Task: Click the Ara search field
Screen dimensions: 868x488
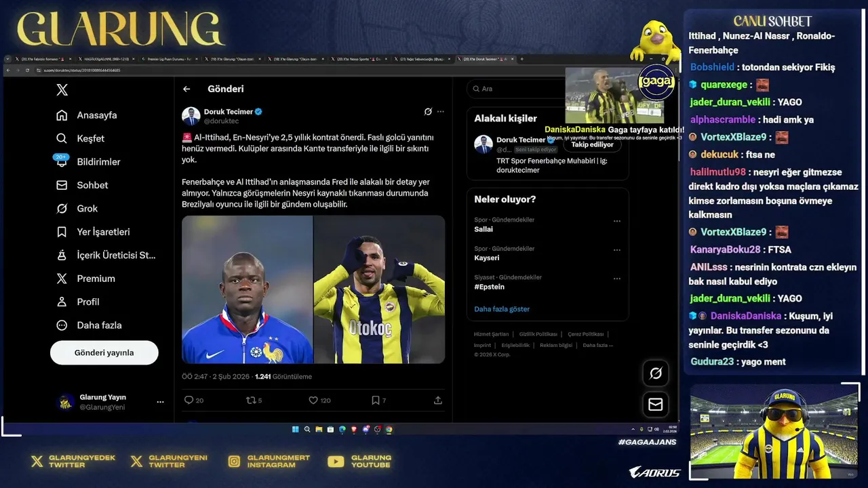Action: [x=548, y=89]
